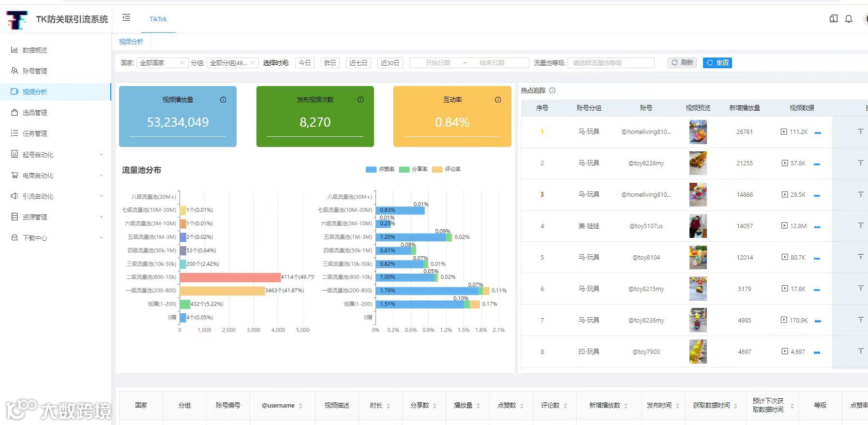Click the blue 重置 reset button

pos(718,63)
